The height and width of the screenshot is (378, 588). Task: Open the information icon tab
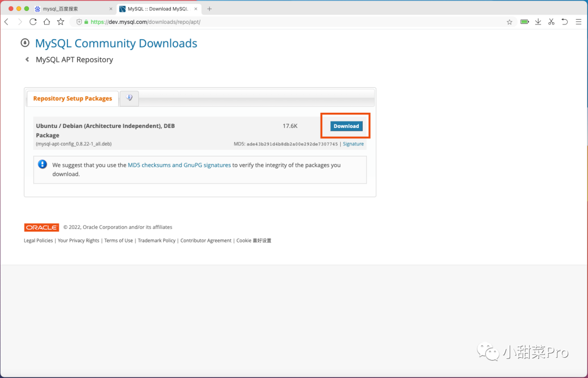click(x=129, y=98)
